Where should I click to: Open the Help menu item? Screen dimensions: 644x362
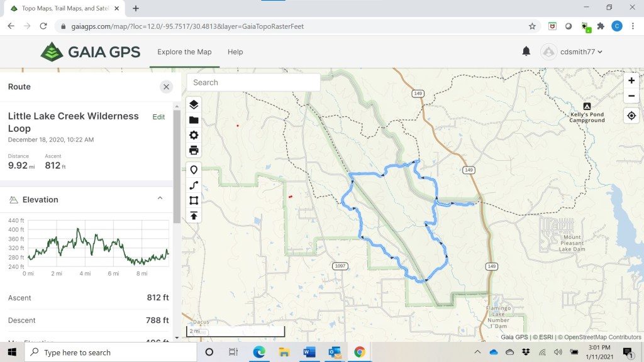click(235, 52)
